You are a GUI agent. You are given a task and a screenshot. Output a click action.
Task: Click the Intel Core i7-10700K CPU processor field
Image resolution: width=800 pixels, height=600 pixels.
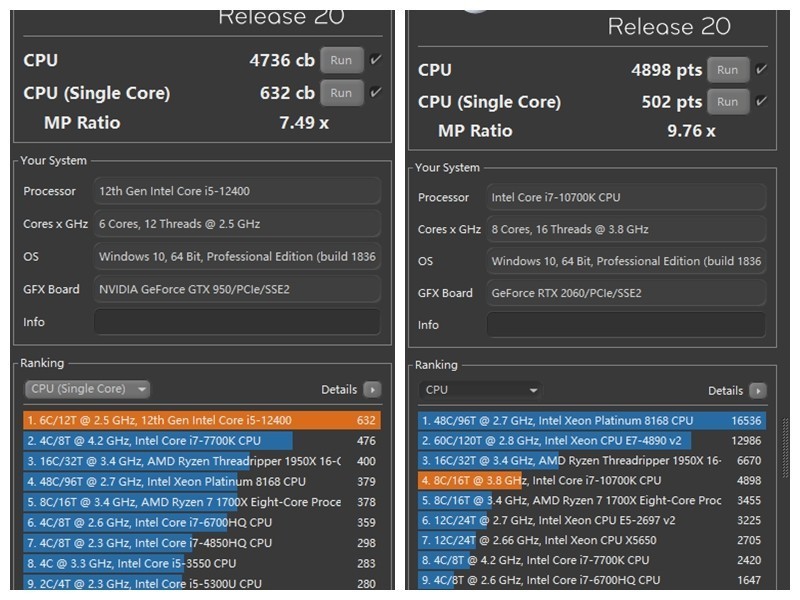coord(627,197)
